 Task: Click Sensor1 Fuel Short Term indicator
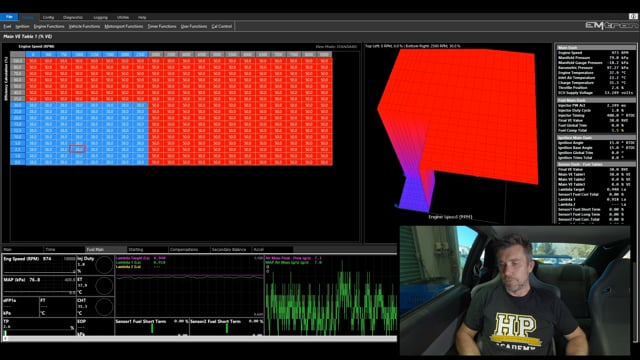152,327
